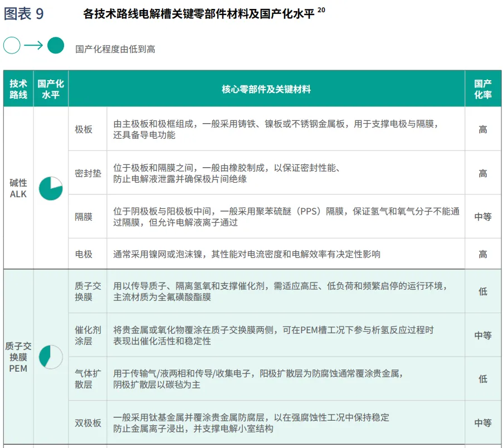Click the '高' rating in 密封垫 row
The image size is (503, 448).
483,173
